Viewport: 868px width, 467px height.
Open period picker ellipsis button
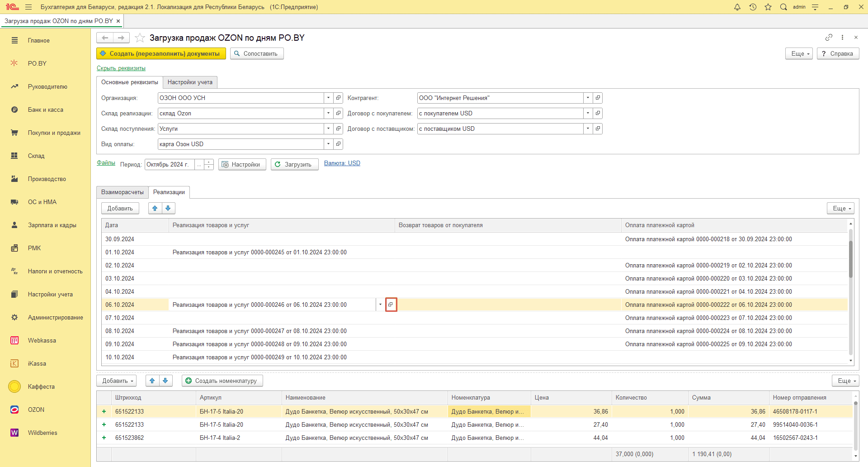pos(199,164)
